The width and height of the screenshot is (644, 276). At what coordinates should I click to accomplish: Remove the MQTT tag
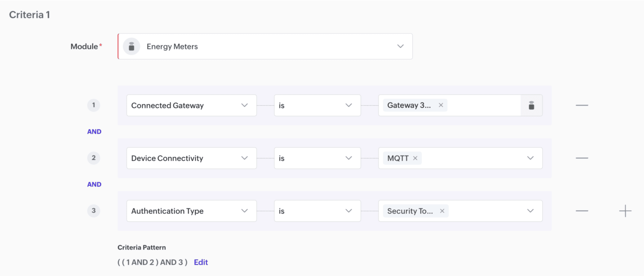(415, 158)
